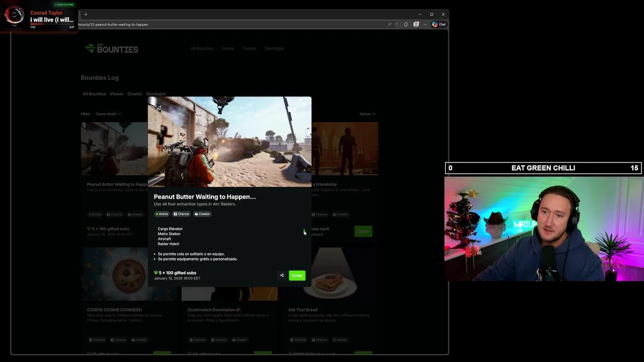Select the Cargo Elevator text
Image resolution: width=644 pixels, height=362 pixels.
(170, 229)
